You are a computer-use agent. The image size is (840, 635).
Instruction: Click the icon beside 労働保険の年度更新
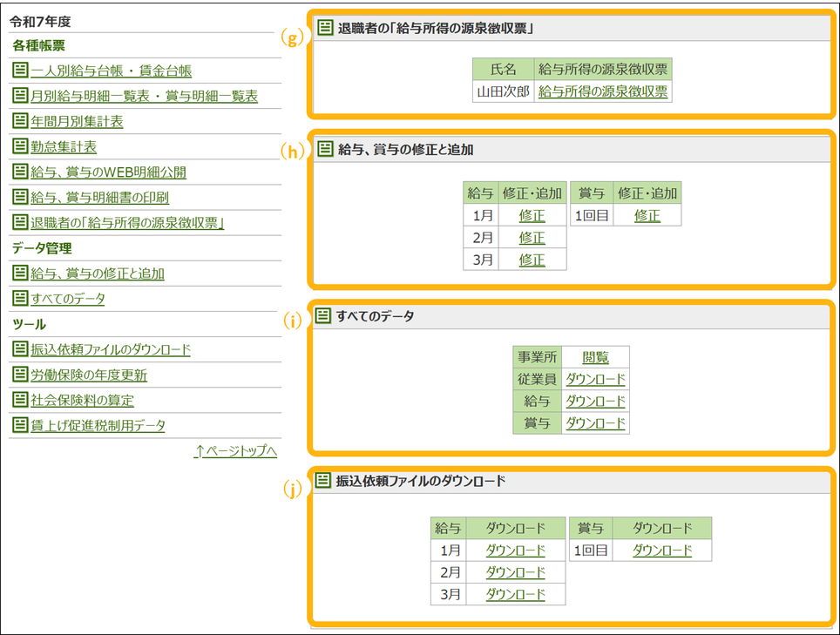(20, 375)
